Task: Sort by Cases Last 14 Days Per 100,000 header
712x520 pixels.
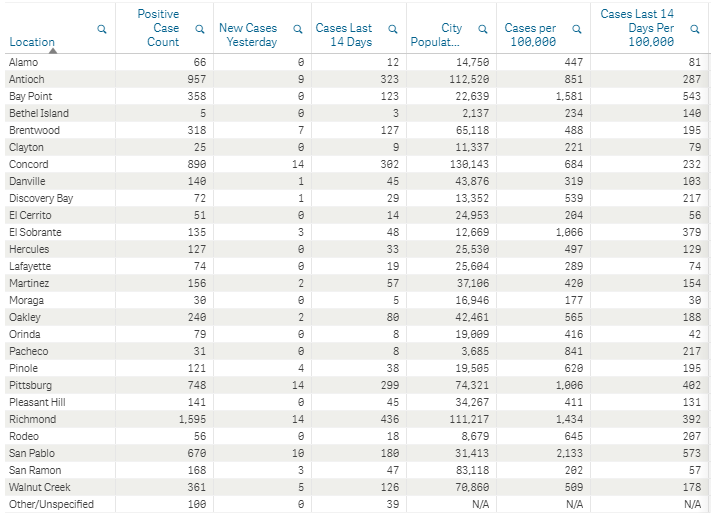Action: pos(637,28)
